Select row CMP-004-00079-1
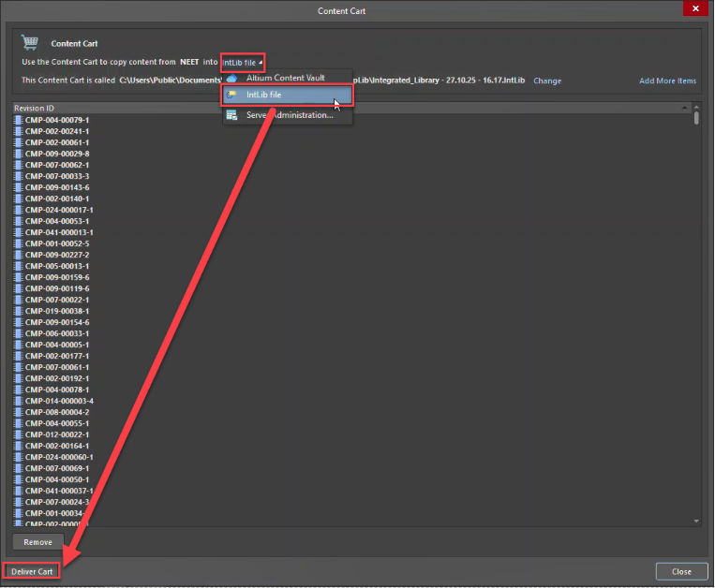 353,120
